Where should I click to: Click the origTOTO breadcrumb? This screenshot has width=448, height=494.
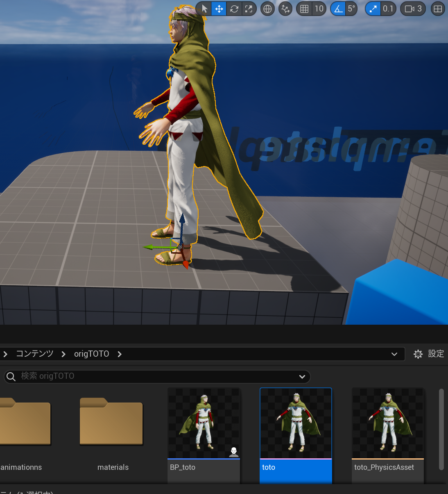click(92, 354)
